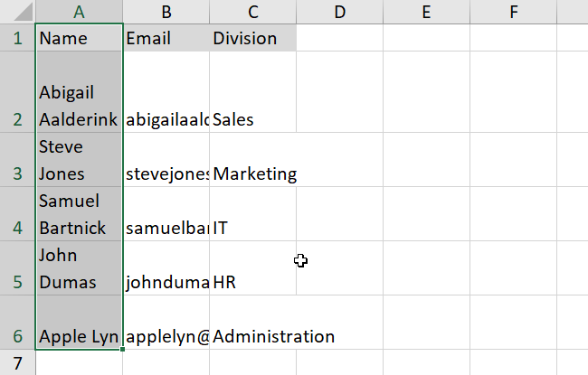Click the Select All corner triangle
The width and height of the screenshot is (588, 375).
coord(17,12)
